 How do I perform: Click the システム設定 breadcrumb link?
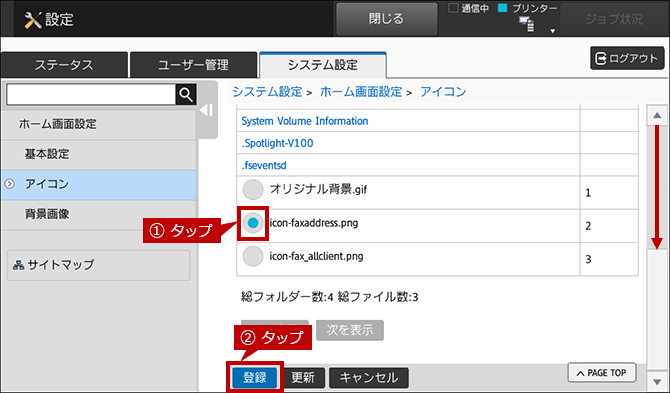pos(267,92)
